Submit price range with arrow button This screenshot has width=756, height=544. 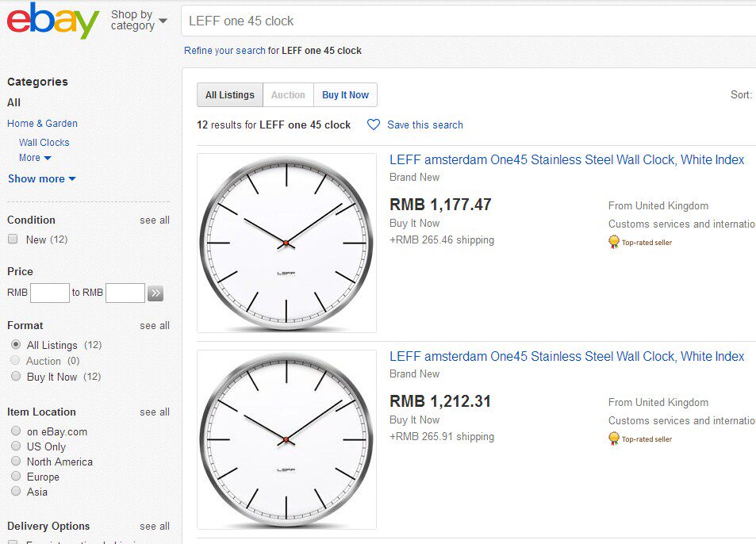click(x=155, y=293)
